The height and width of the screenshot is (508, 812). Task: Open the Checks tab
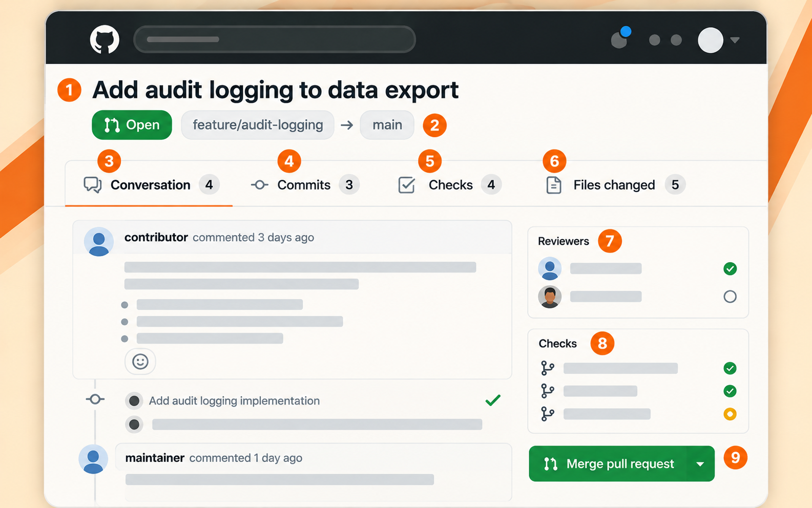pos(449,185)
